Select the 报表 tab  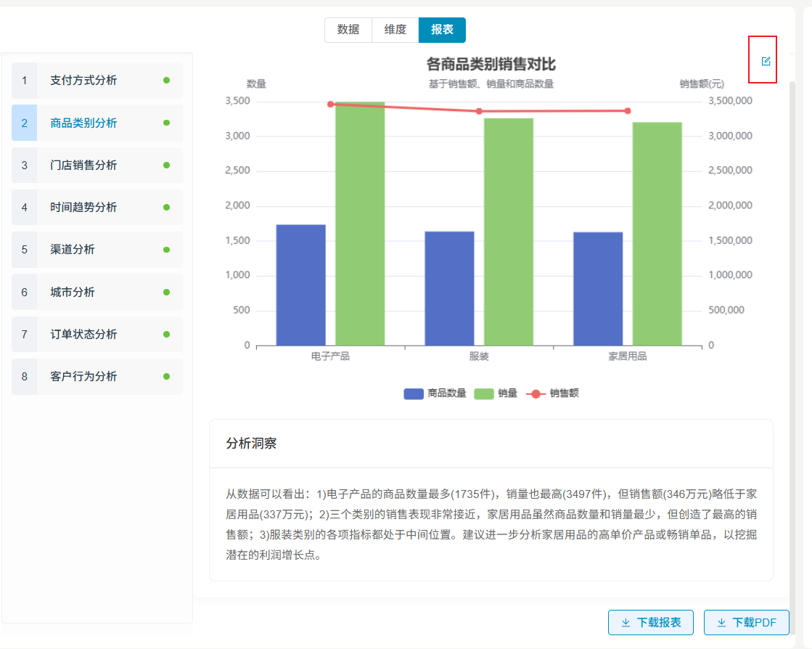click(x=442, y=30)
